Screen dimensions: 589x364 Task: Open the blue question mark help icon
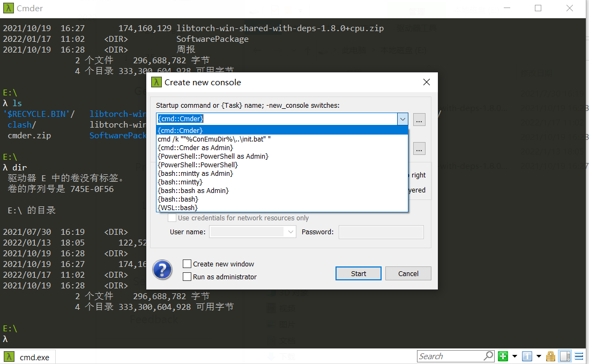[162, 270]
